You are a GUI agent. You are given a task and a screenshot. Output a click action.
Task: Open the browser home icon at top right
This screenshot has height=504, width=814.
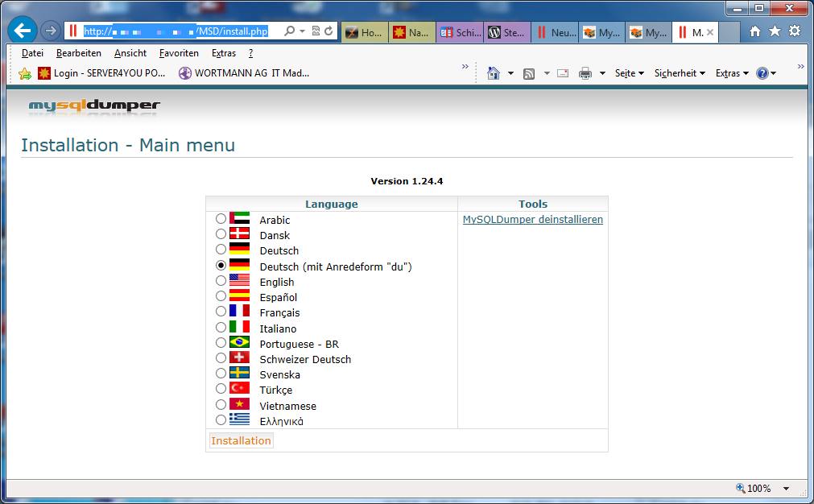tap(754, 31)
